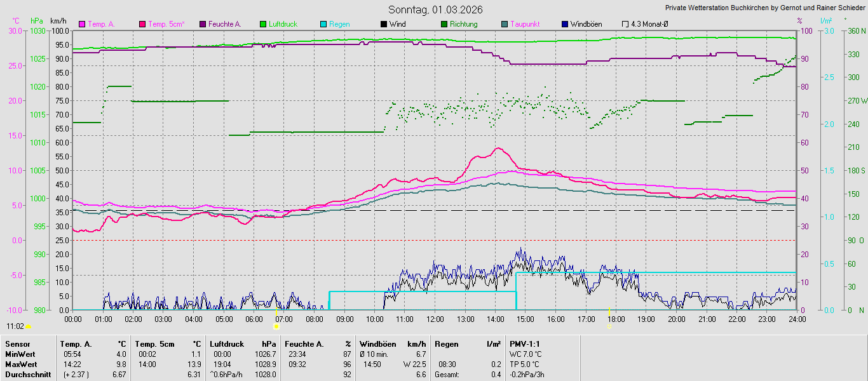
Task: Click the cyan Regen legend square
Action: pyautogui.click(x=323, y=24)
